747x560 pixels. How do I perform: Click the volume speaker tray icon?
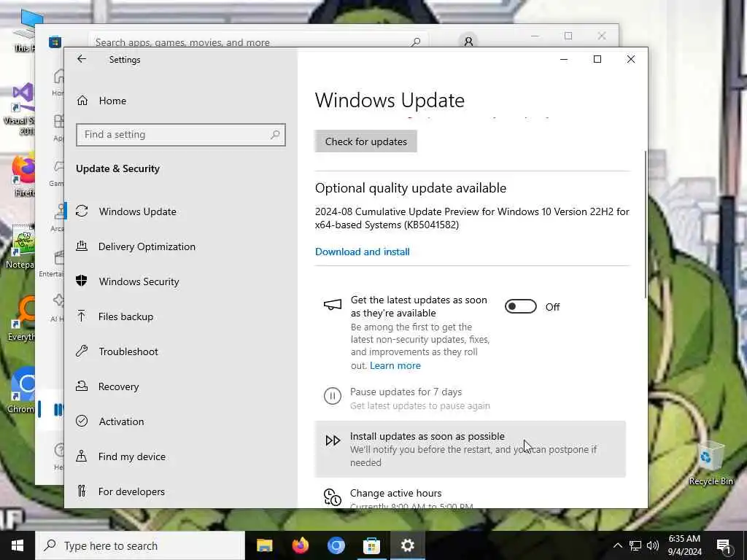[x=653, y=545]
